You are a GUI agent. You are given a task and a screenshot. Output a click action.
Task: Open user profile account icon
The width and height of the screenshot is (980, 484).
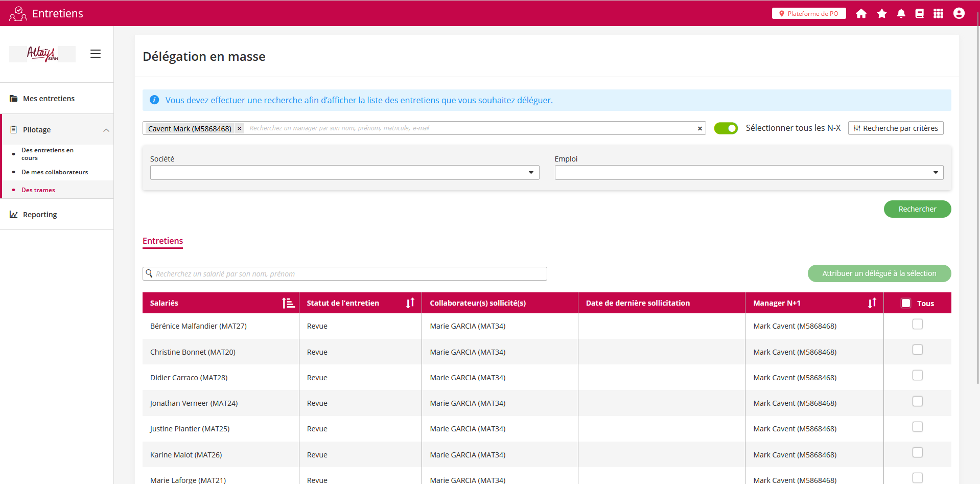pos(959,14)
